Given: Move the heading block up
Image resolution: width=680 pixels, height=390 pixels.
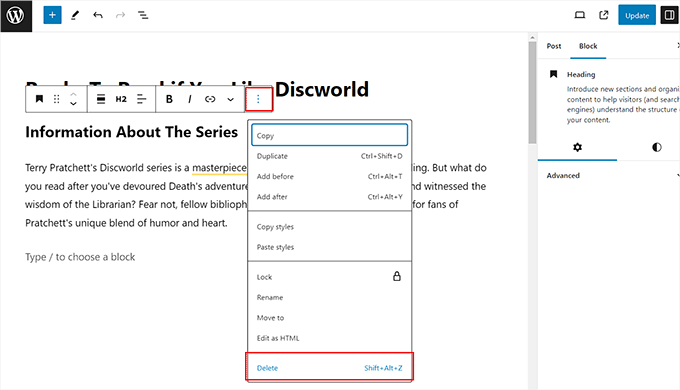Looking at the screenshot, I should tap(73, 94).
